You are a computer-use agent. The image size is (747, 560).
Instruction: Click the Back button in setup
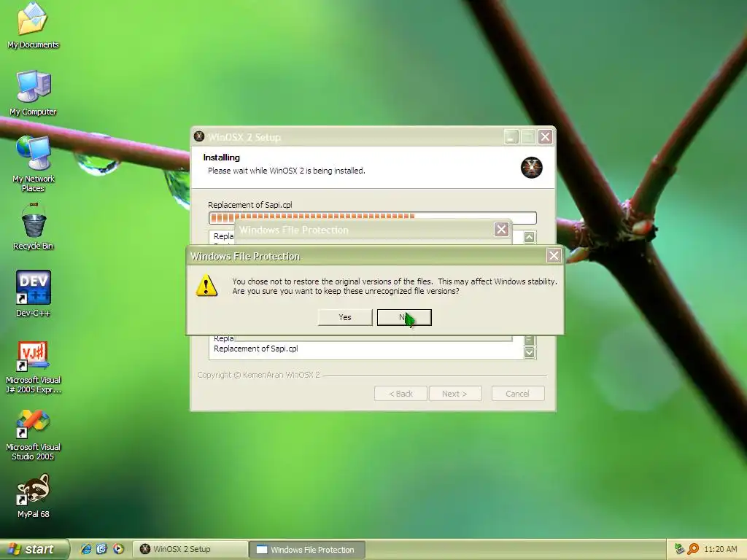(x=400, y=394)
